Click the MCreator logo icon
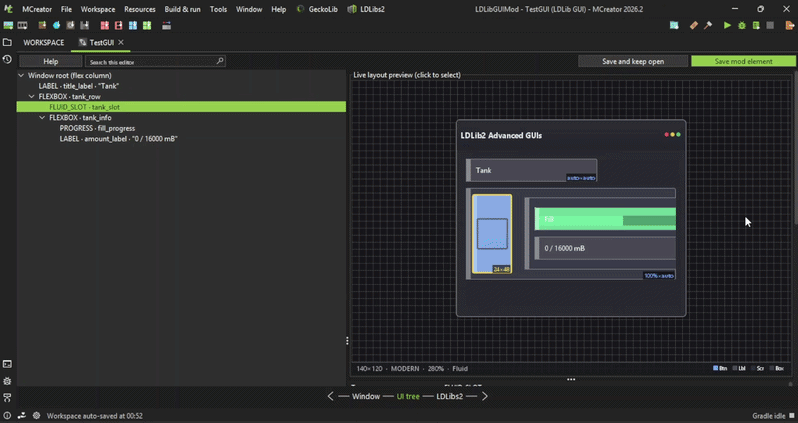Viewport: 798px width, 423px height. pos(8,9)
